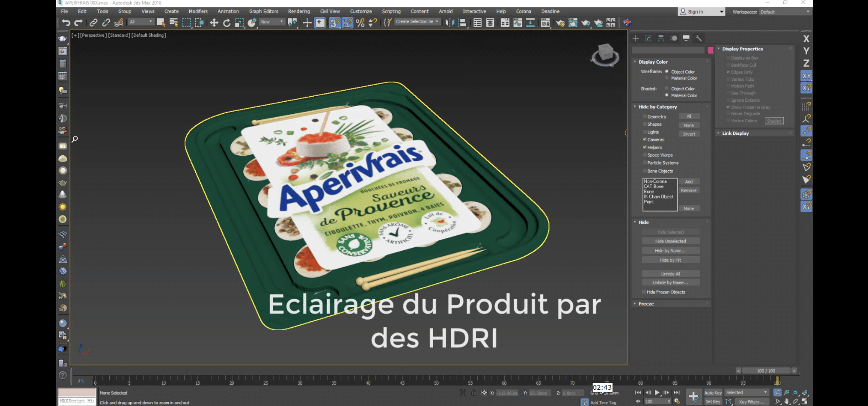The width and height of the screenshot is (868, 406).
Task: Open the Modifiers menu
Action: (198, 11)
